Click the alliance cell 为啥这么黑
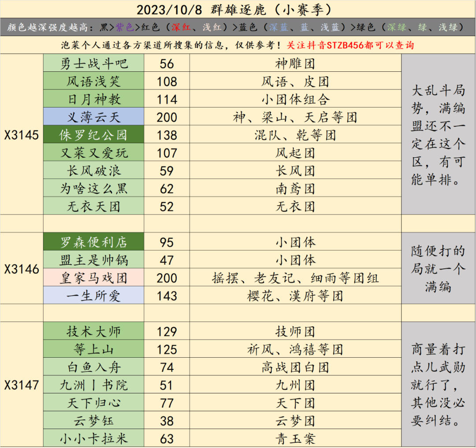 pyautogui.click(x=93, y=189)
